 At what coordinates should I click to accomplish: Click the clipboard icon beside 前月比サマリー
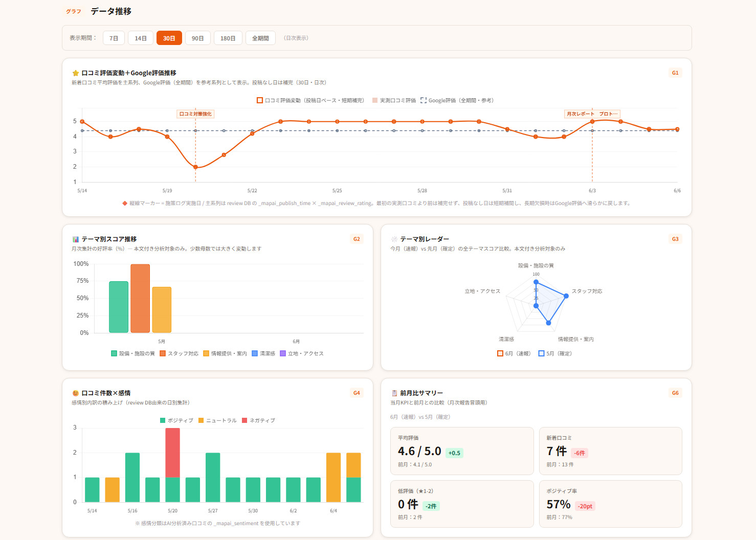tap(394, 393)
